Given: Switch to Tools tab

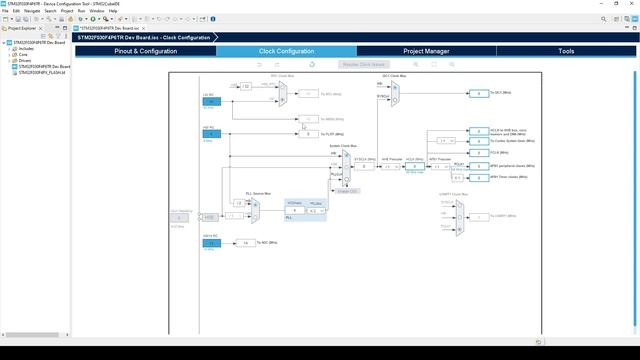Looking at the screenshot, I should tap(566, 51).
